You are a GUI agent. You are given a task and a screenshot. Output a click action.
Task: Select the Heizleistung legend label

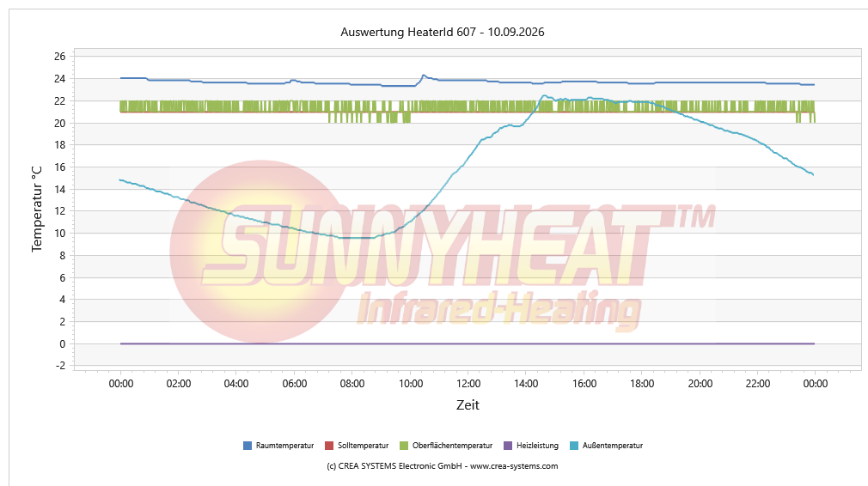[x=537, y=446]
